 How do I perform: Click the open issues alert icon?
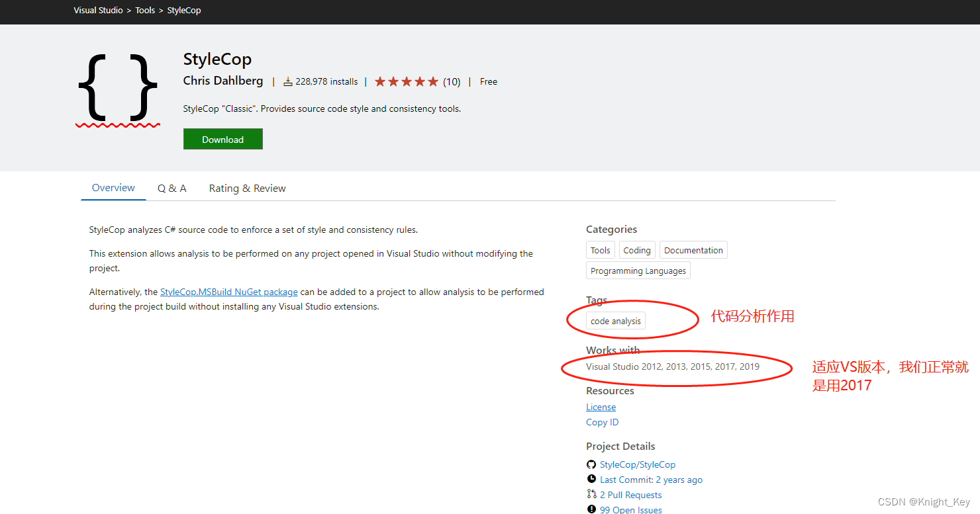(591, 509)
